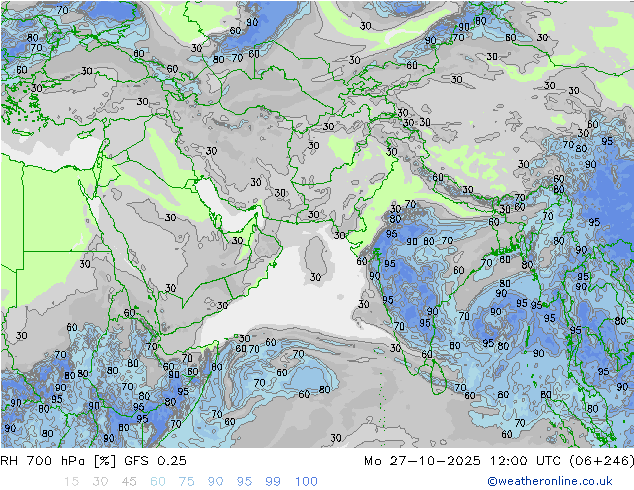Select the 45 value in the color legend

(x=129, y=481)
